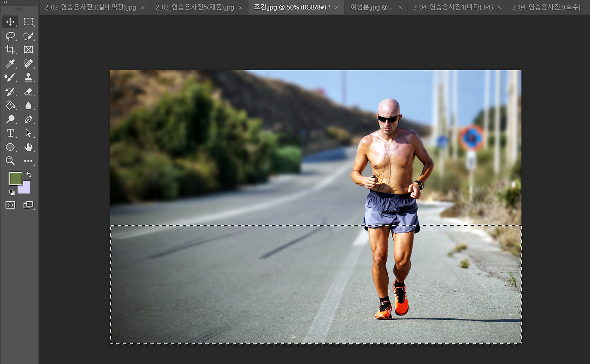Close the 2_02_연습용사진5(제품).jpg tab

pos(241,7)
